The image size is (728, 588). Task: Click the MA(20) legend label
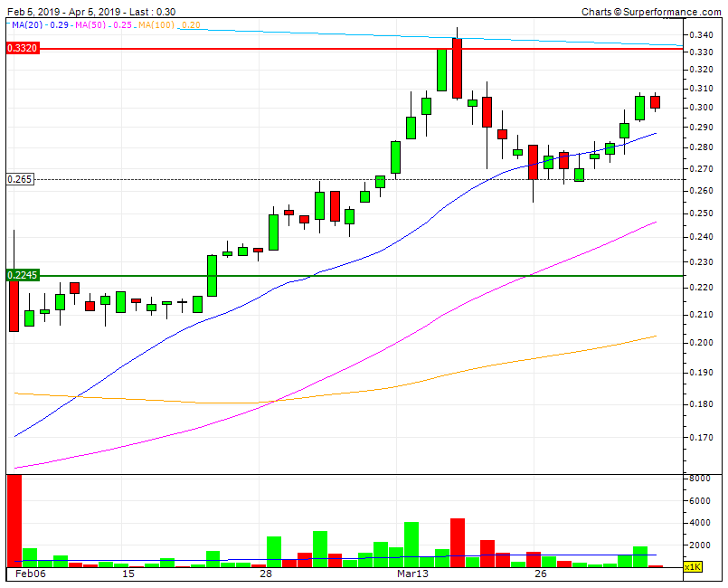click(27, 24)
